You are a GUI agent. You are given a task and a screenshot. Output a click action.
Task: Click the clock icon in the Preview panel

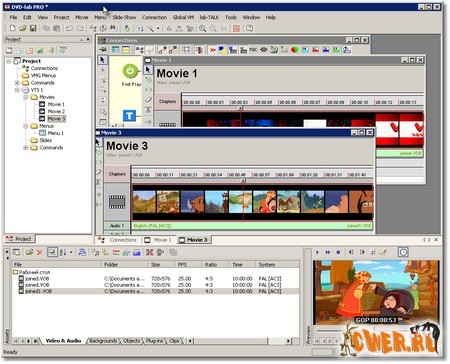coord(403,252)
